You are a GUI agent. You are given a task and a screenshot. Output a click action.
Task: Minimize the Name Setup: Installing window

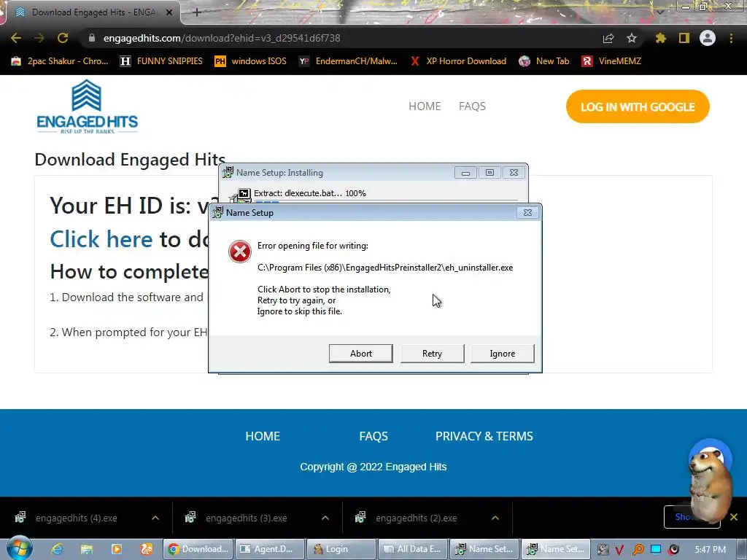[x=465, y=172]
